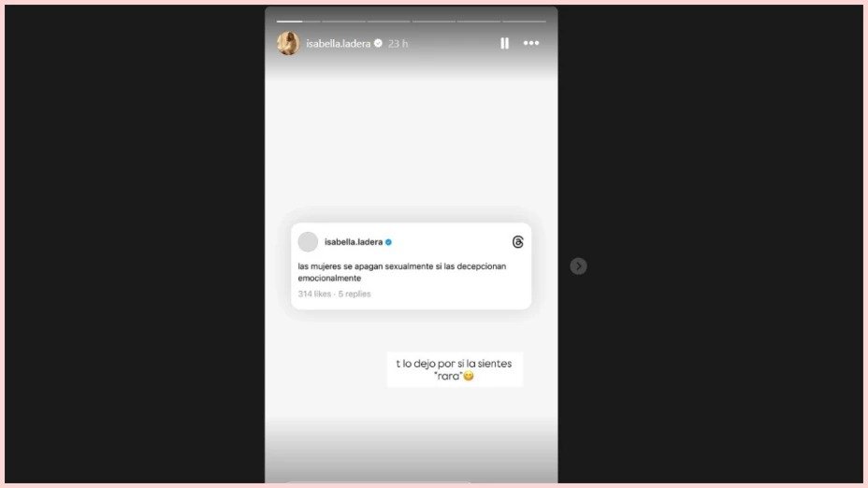The height and width of the screenshot is (488, 868).
Task: Open isabella.ladera username in story header
Action: pos(339,43)
